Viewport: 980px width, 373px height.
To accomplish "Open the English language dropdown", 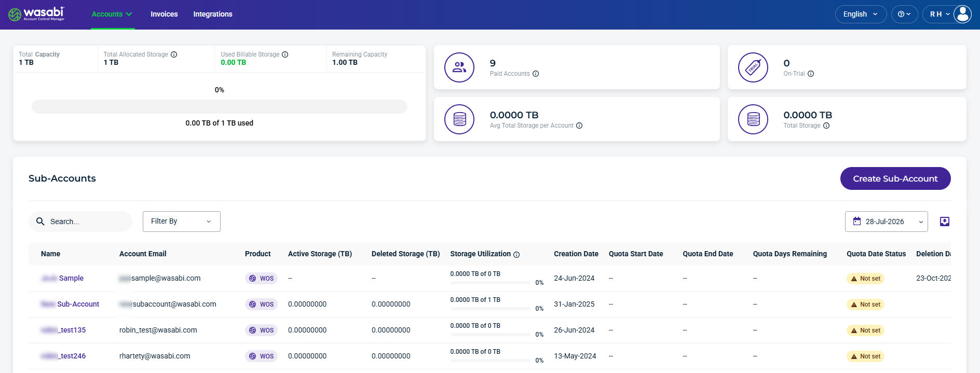I will [x=861, y=14].
